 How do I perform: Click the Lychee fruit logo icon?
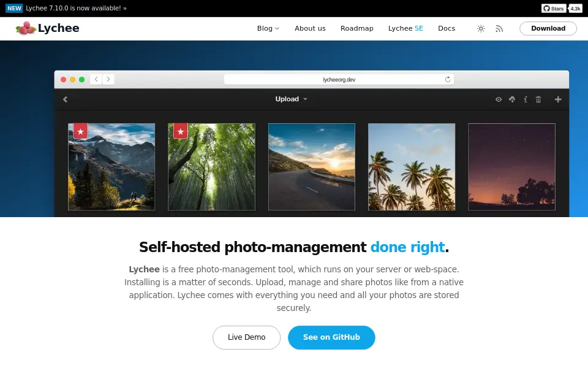(x=26, y=28)
